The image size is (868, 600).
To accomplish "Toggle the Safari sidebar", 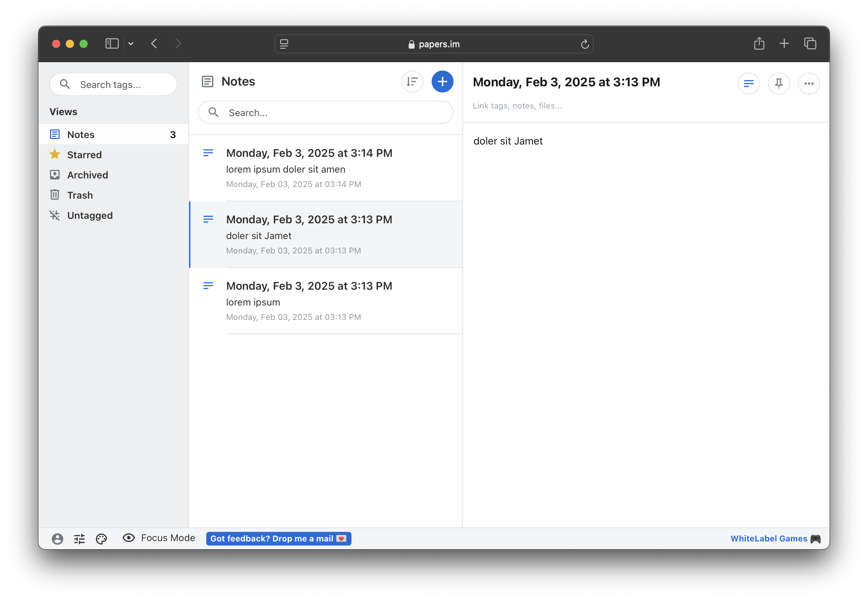I will (x=112, y=43).
